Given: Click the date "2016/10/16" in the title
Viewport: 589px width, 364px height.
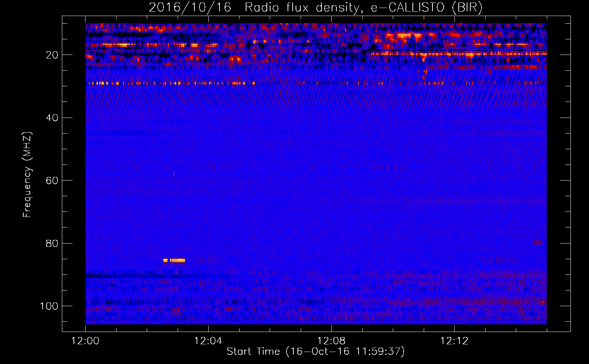Looking at the screenshot, I should (x=190, y=8).
